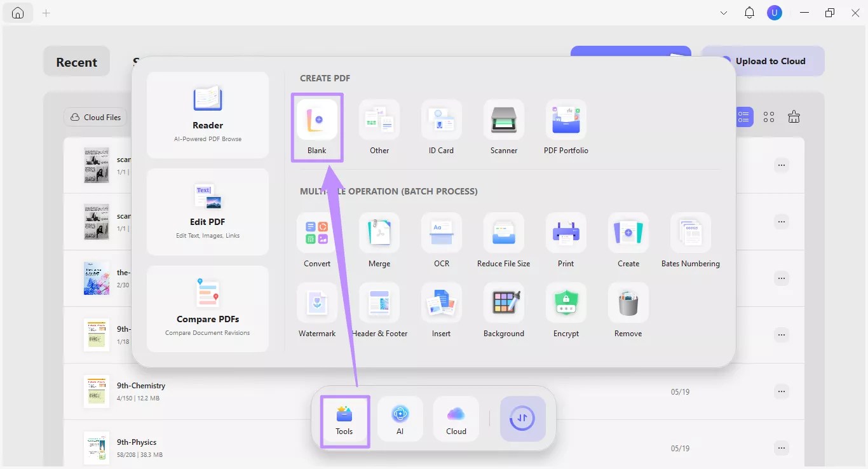The width and height of the screenshot is (868, 469).
Task: Open the batch Merge tool
Action: pos(379,240)
